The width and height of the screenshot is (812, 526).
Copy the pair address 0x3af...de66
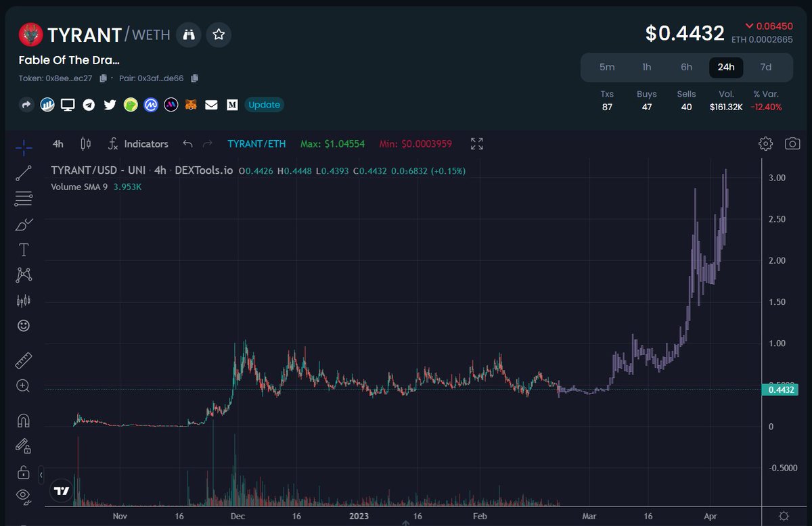(x=195, y=78)
